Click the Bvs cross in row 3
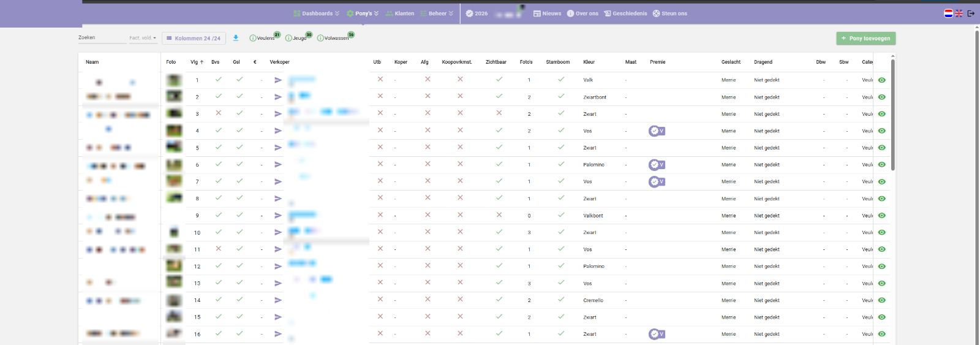The width and height of the screenshot is (980, 345). 219,113
